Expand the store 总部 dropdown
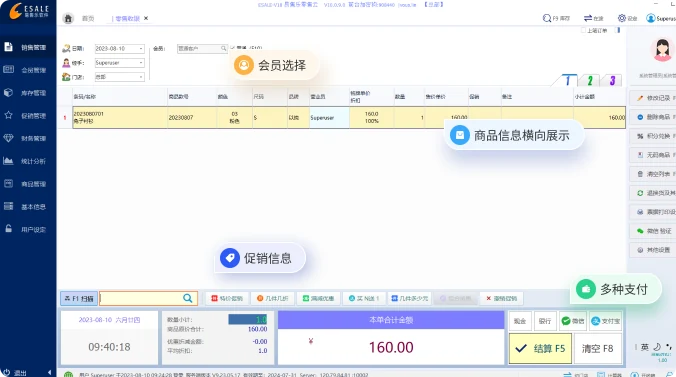 141,77
